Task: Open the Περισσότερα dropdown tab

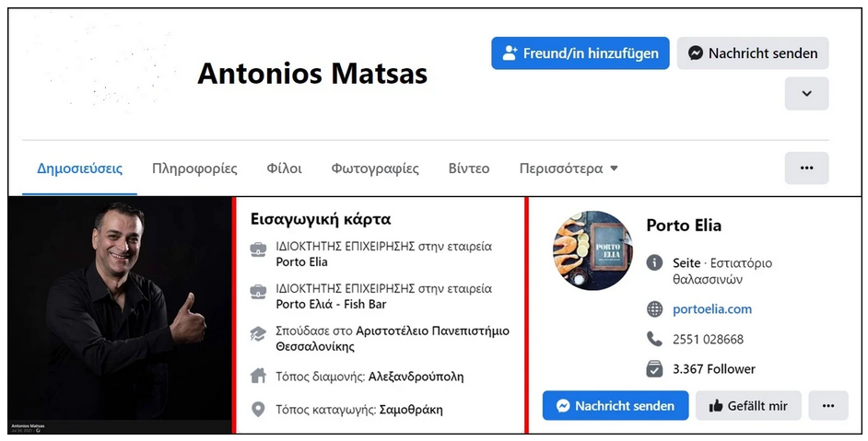Action: click(568, 168)
